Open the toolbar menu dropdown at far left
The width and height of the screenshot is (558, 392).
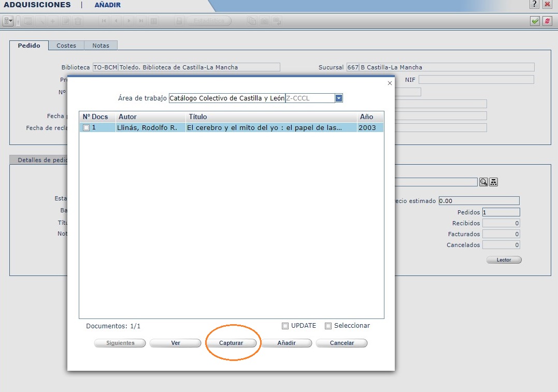coord(8,21)
